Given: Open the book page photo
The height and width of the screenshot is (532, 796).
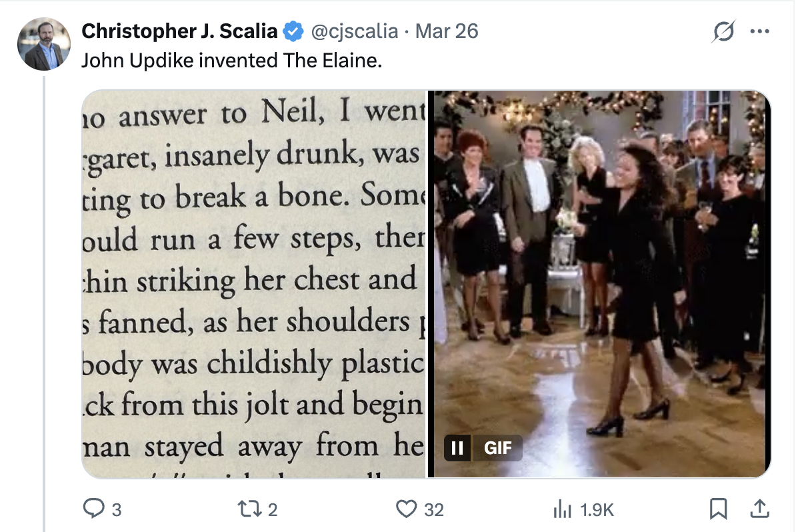Looking at the screenshot, I should click(x=253, y=284).
